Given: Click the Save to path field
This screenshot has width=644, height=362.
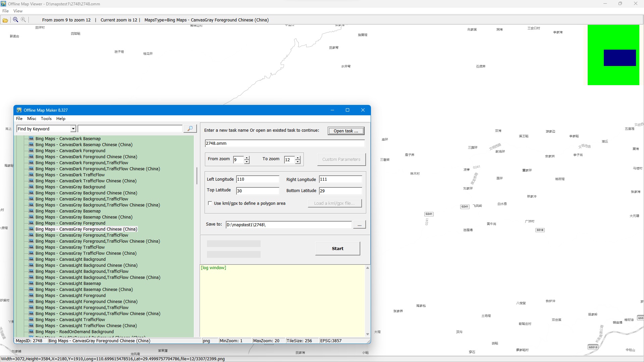Looking at the screenshot, I should (289, 225).
